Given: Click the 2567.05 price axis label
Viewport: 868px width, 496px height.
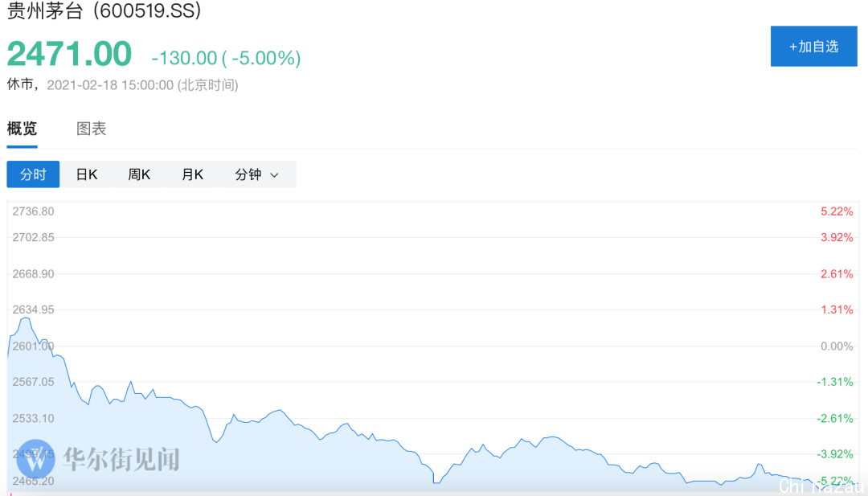Looking at the screenshot, I should click(x=33, y=382).
